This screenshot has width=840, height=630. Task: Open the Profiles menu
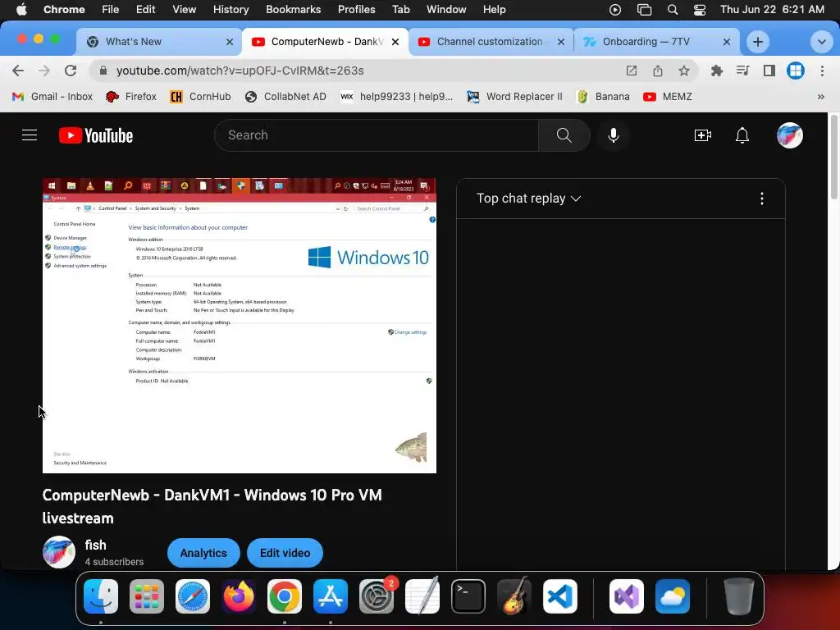pos(356,9)
